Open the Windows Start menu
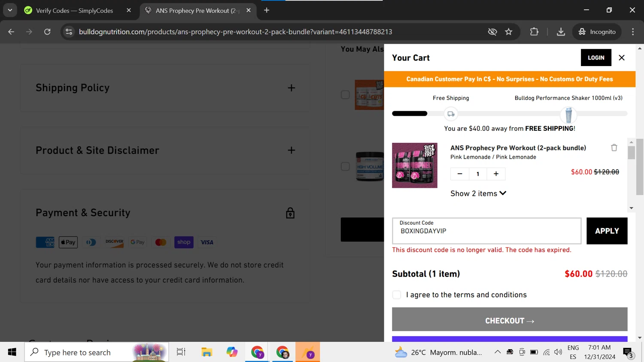Viewport: 644px width, 362px height. click(x=12, y=352)
